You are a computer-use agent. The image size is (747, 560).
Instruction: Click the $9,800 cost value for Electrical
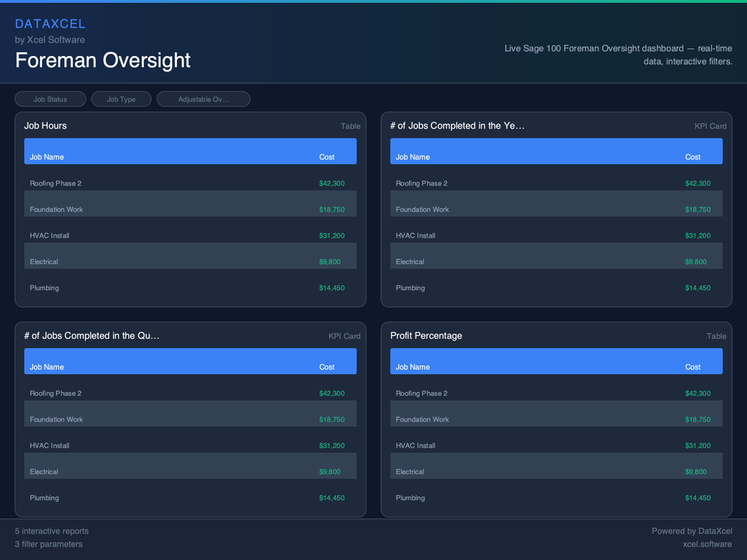[330, 262]
